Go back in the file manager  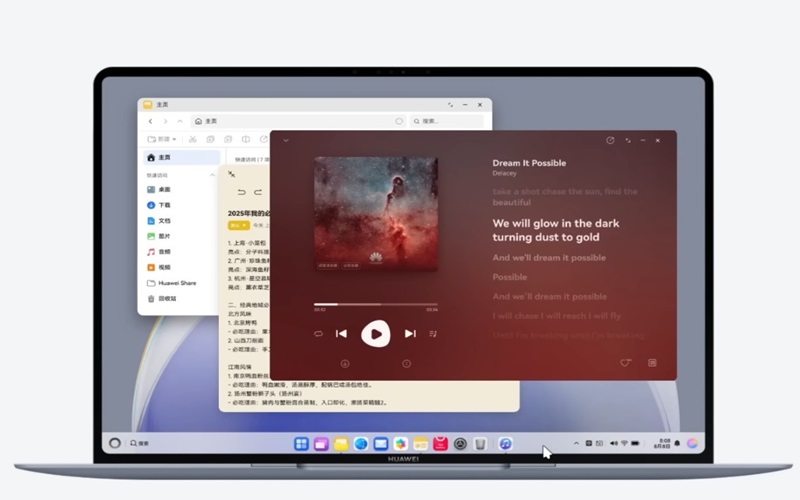pos(151,121)
